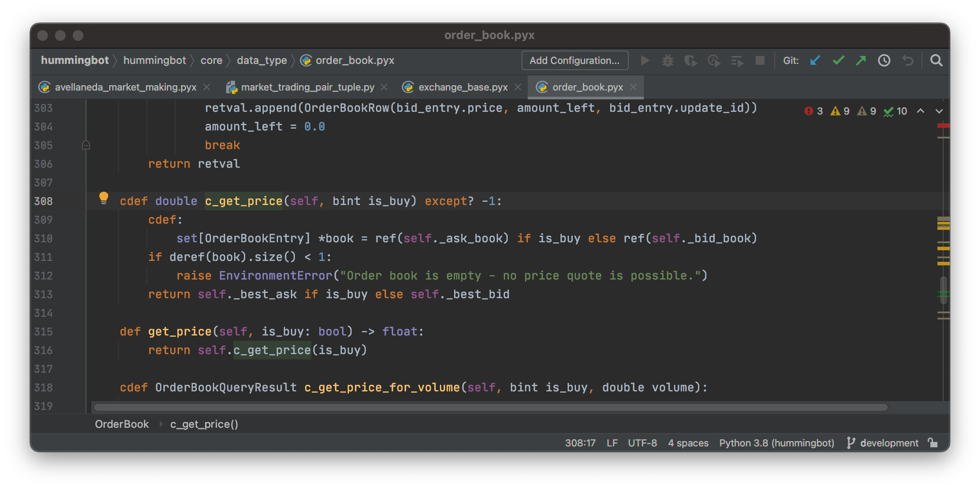Click the Run play button
This screenshot has width=980, height=489.
pyautogui.click(x=645, y=60)
